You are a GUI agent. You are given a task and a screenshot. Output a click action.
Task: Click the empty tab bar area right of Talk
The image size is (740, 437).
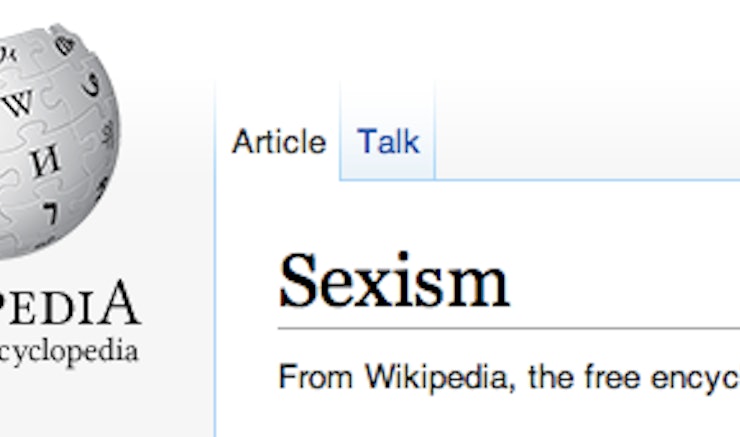pos(588,132)
